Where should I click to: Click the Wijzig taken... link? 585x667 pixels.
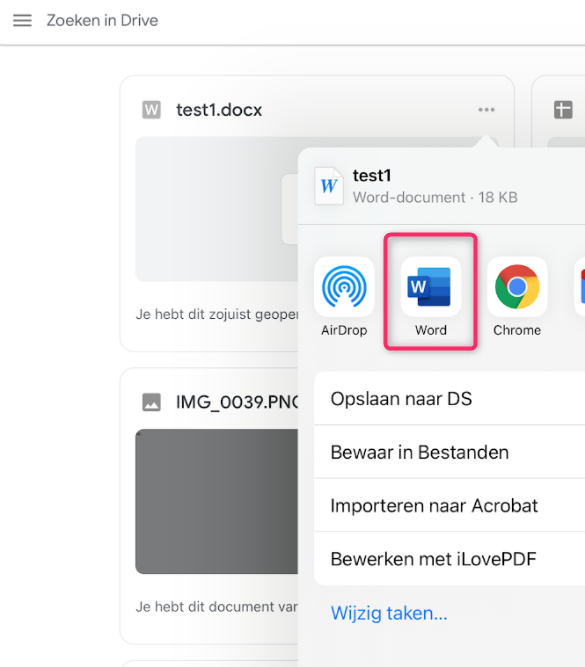click(389, 613)
